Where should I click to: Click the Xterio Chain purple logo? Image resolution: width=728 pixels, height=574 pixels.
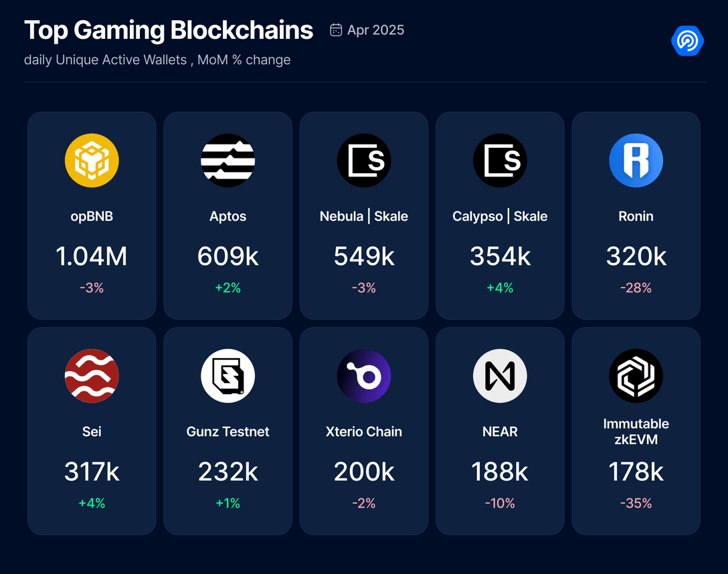364,376
